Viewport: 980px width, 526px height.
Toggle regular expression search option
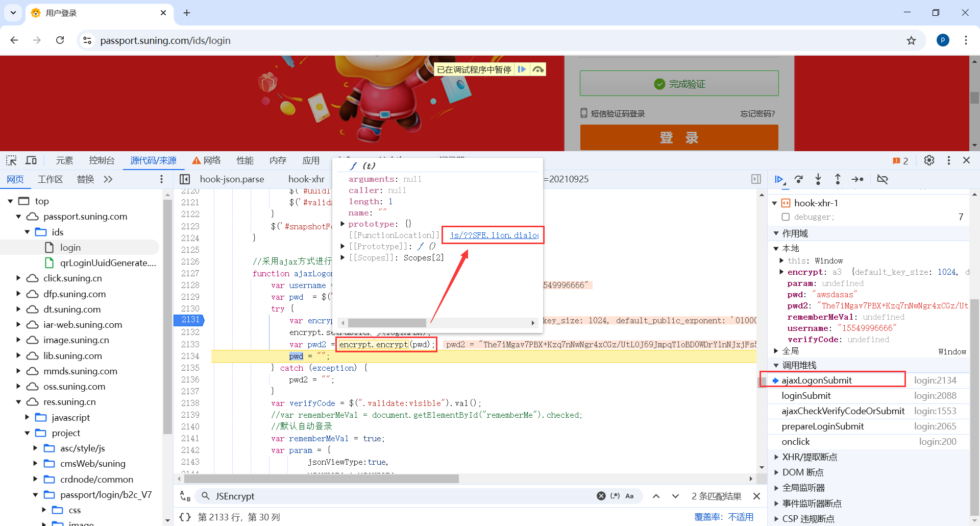point(615,496)
